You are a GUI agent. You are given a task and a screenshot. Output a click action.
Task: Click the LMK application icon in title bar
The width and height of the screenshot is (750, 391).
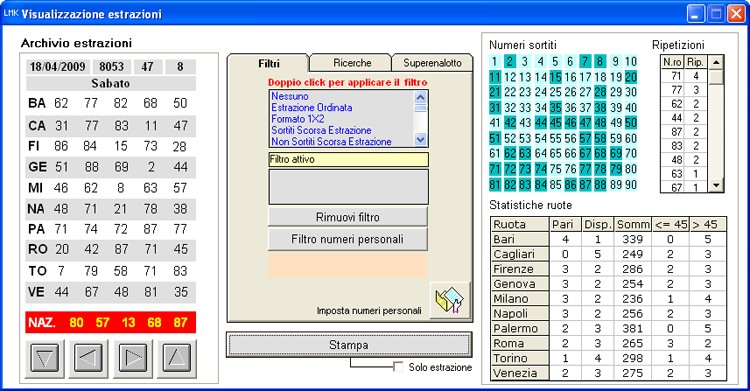[x=11, y=13]
